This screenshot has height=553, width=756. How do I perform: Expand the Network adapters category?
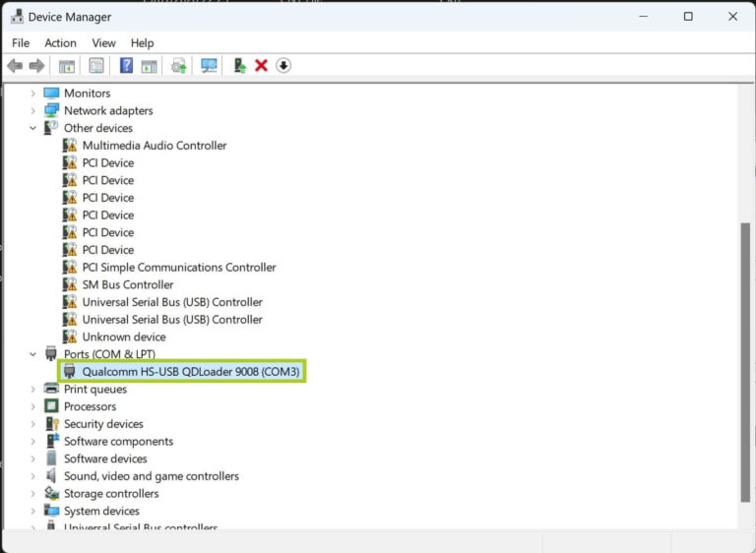32,111
